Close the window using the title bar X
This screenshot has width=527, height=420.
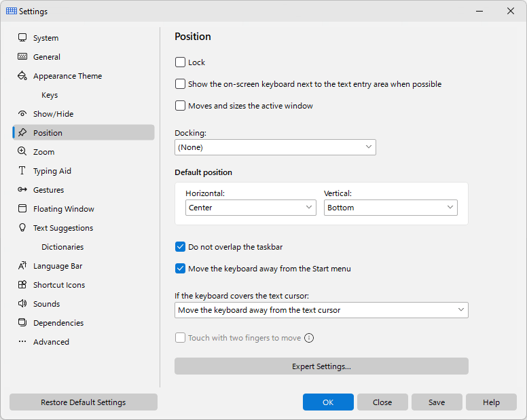tap(511, 11)
